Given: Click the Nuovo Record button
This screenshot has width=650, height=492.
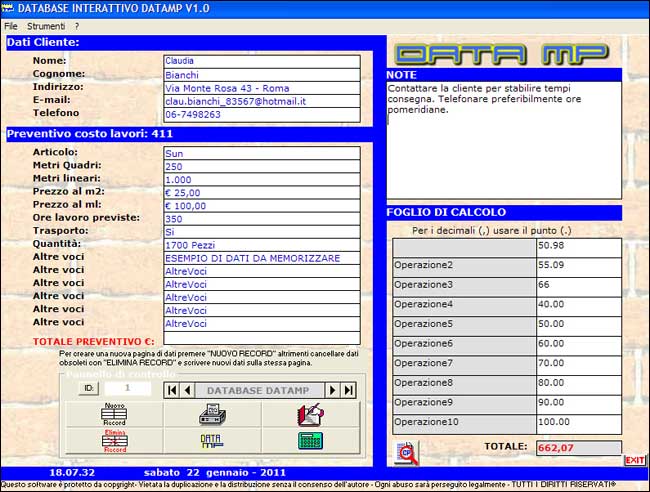Looking at the screenshot, I should pos(114,414).
